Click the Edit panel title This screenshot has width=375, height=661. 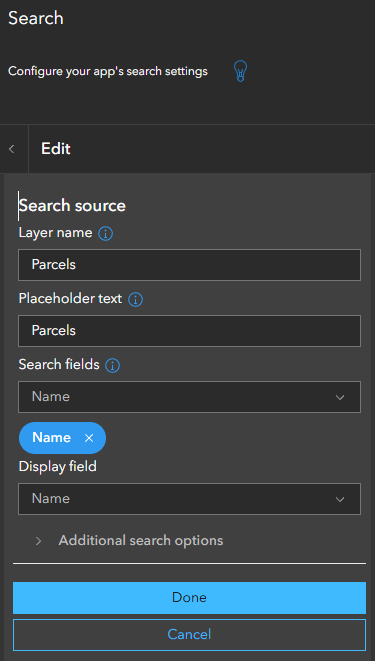coord(56,148)
